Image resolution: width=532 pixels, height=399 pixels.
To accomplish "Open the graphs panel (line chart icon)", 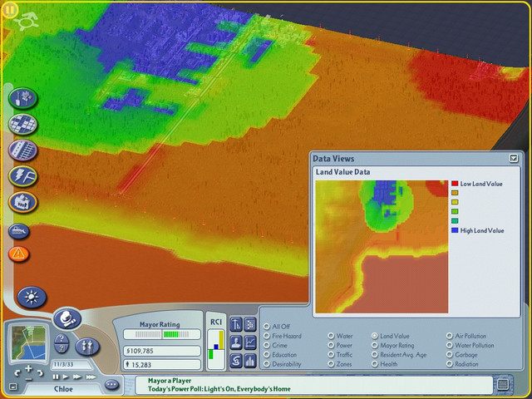I will [250, 342].
